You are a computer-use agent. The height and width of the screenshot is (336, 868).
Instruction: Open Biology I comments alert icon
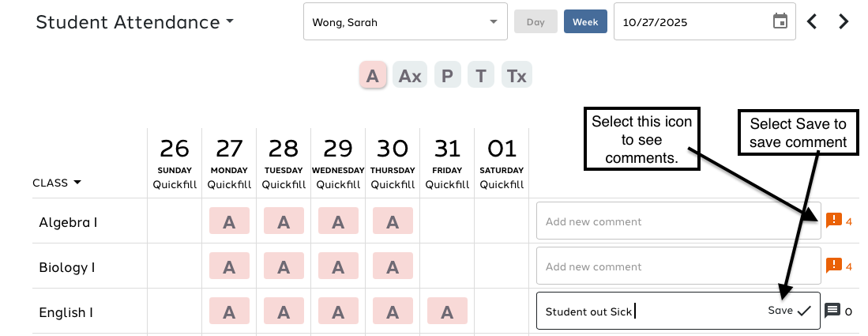833,266
